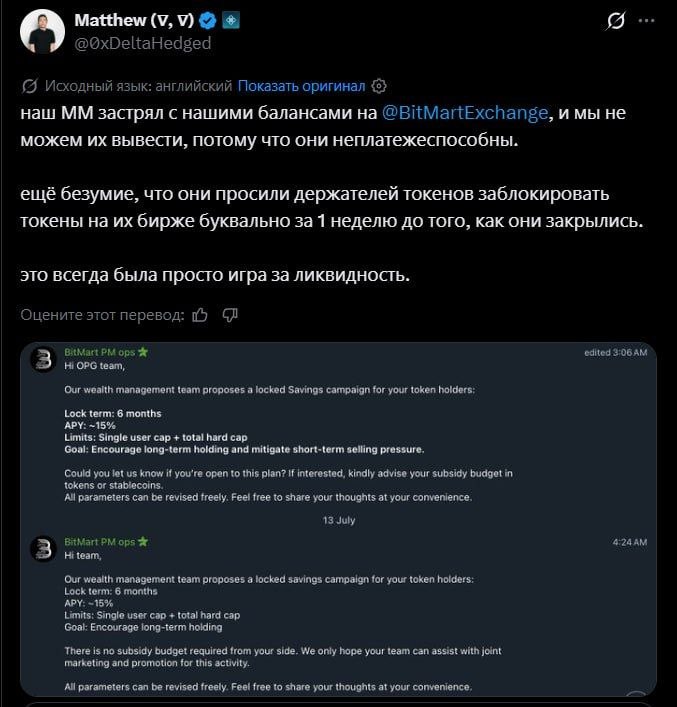Rate translation with thumbs up

tap(200, 315)
